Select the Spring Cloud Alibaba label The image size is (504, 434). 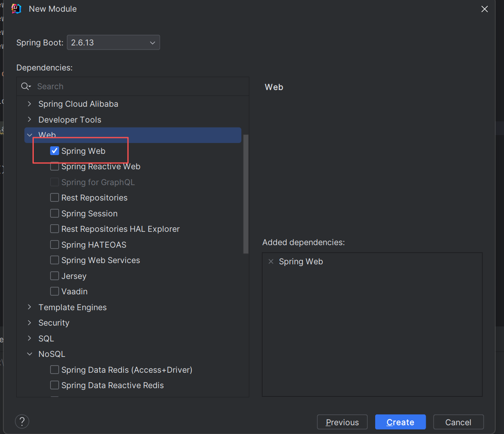point(78,104)
